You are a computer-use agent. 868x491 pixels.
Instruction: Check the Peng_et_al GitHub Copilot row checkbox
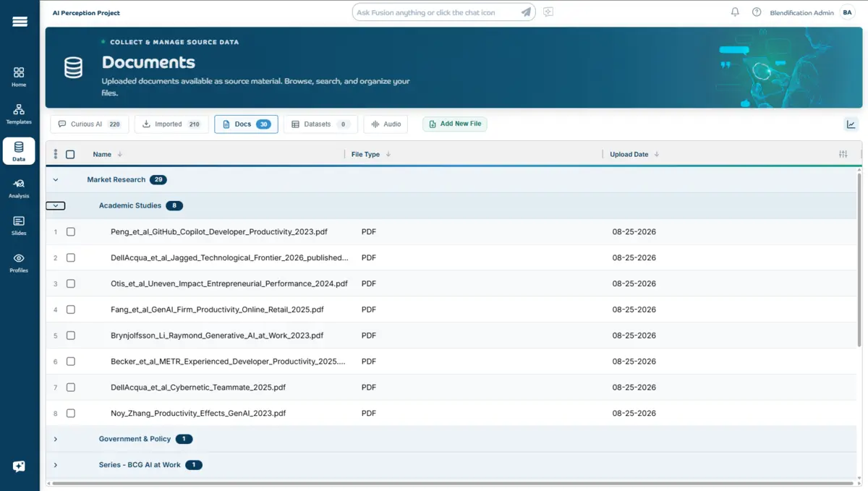click(x=71, y=232)
